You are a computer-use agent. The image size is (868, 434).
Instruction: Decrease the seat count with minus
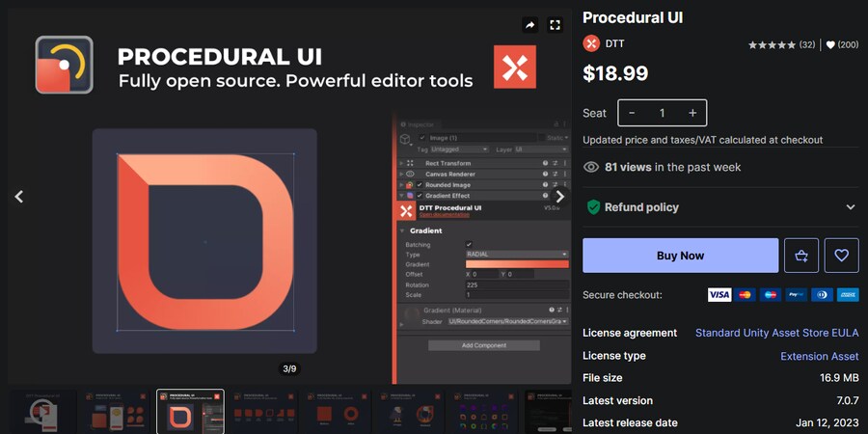click(x=632, y=113)
